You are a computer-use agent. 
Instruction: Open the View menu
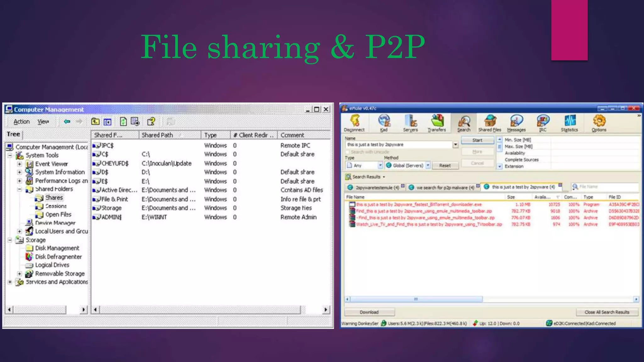tap(43, 122)
